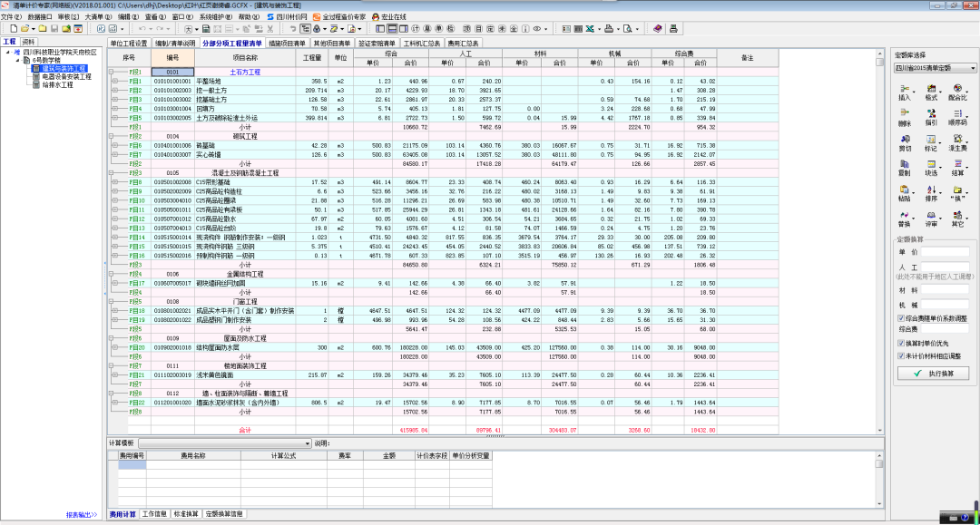Collapse the 四川科技职业学院天府校区 tree node
This screenshot has height=525, width=980.
[x=8, y=53]
